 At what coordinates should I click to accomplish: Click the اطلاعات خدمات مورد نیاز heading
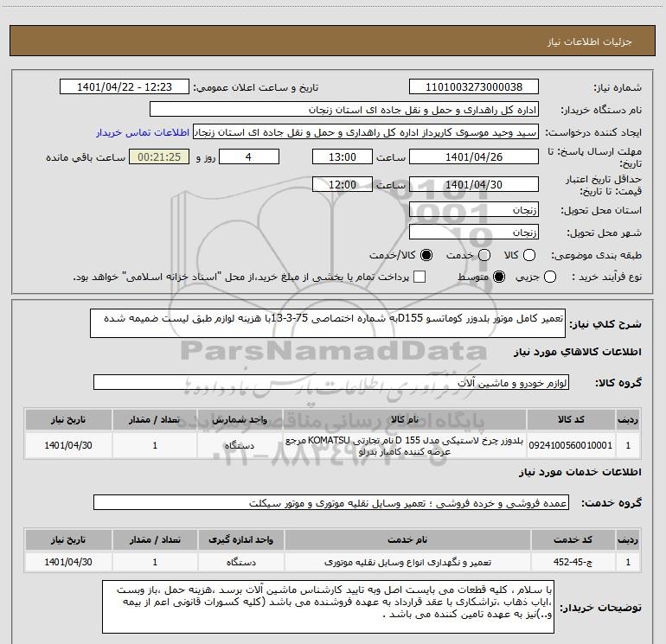(580, 472)
